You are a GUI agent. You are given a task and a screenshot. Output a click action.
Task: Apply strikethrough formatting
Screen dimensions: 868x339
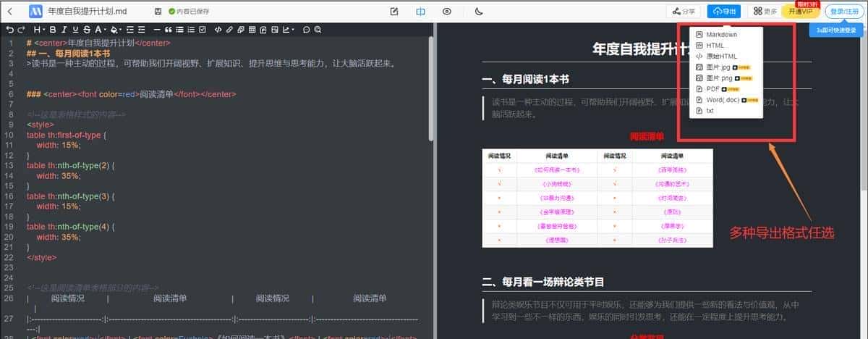click(x=87, y=30)
